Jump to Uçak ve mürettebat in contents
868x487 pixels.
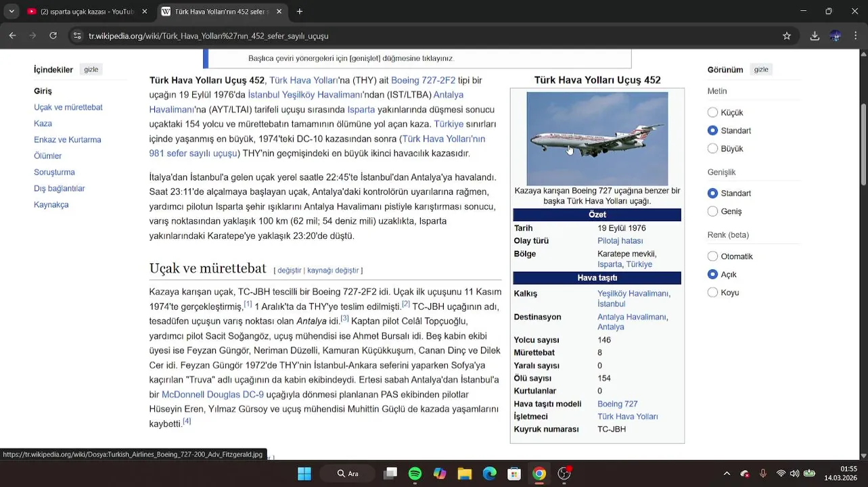pos(68,107)
